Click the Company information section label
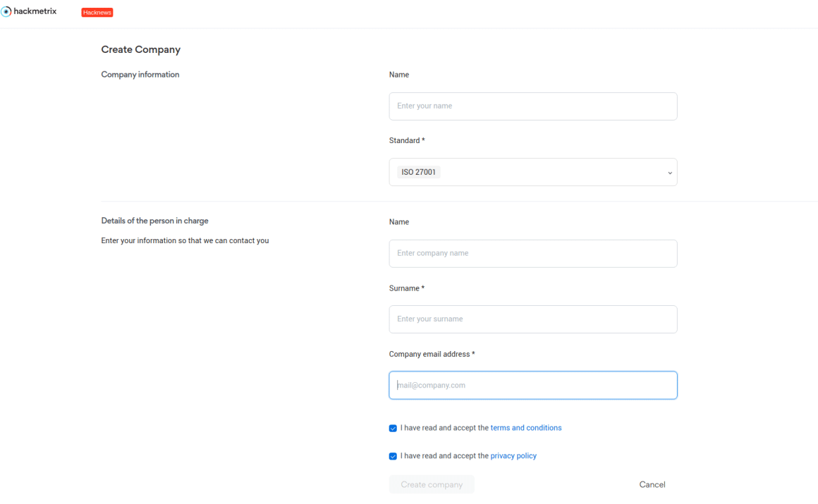 pyautogui.click(x=140, y=74)
